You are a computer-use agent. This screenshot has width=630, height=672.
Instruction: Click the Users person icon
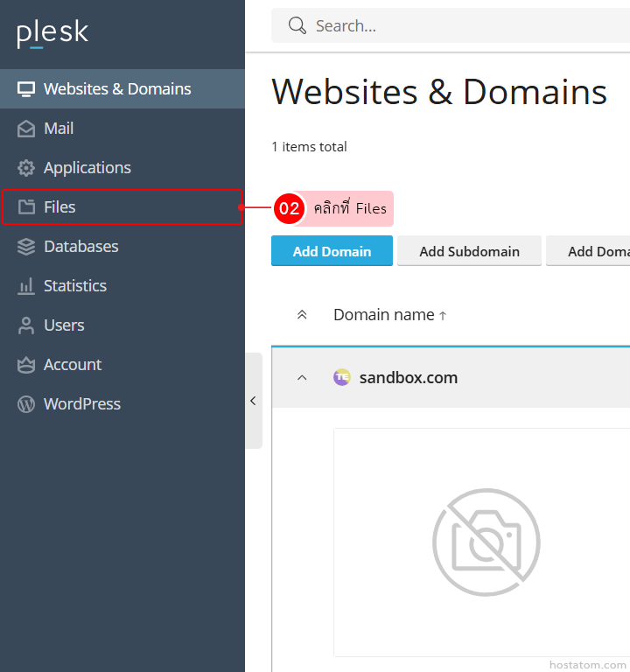(x=26, y=325)
